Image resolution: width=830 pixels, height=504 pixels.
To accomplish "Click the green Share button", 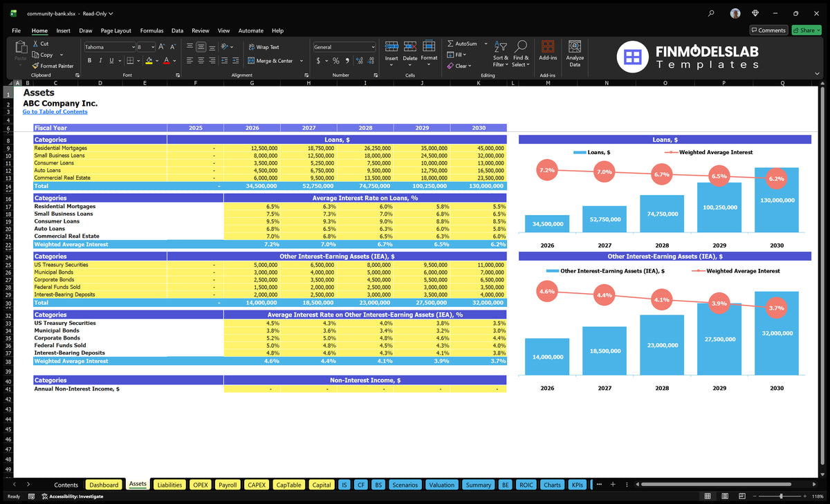I will (x=806, y=30).
